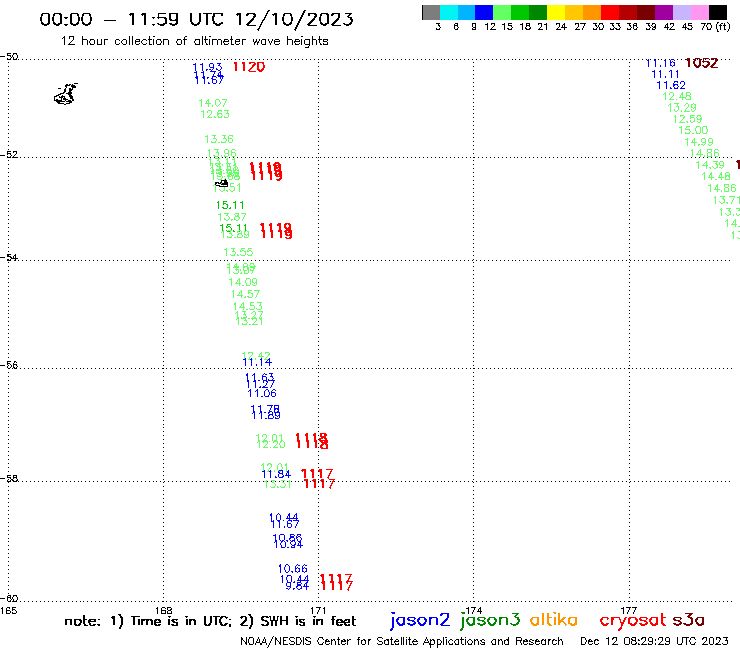Click the latitude label -56
This screenshot has width=740, height=650.
tap(9, 366)
